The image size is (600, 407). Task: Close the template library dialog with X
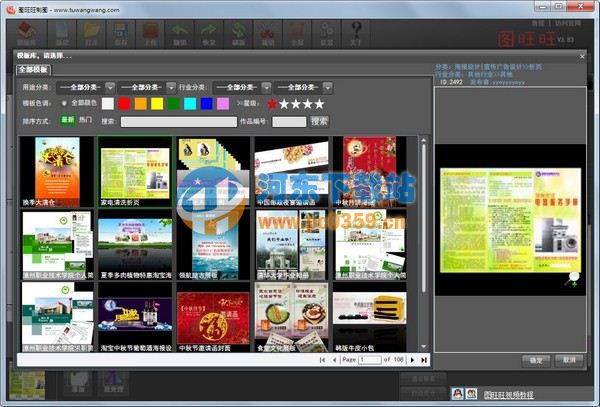coord(582,56)
